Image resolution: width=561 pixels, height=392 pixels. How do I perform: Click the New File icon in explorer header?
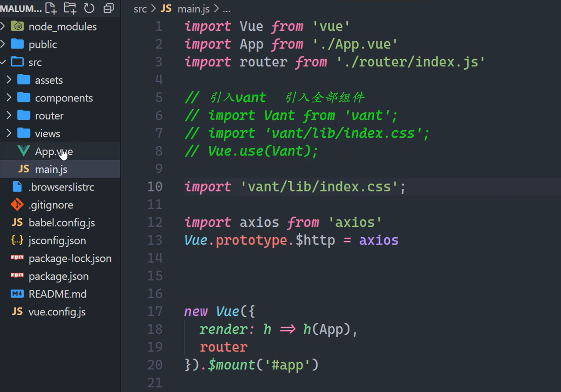[x=51, y=8]
